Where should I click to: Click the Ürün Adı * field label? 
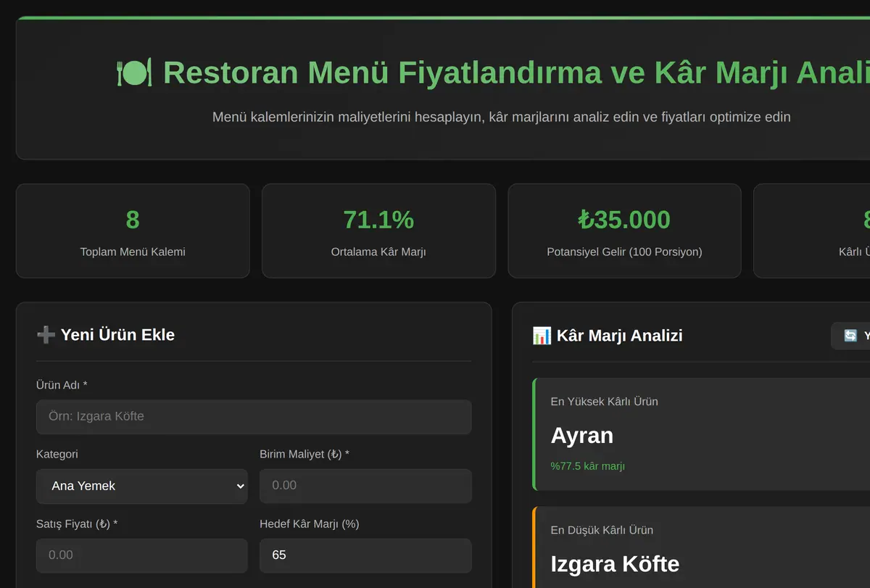62,385
